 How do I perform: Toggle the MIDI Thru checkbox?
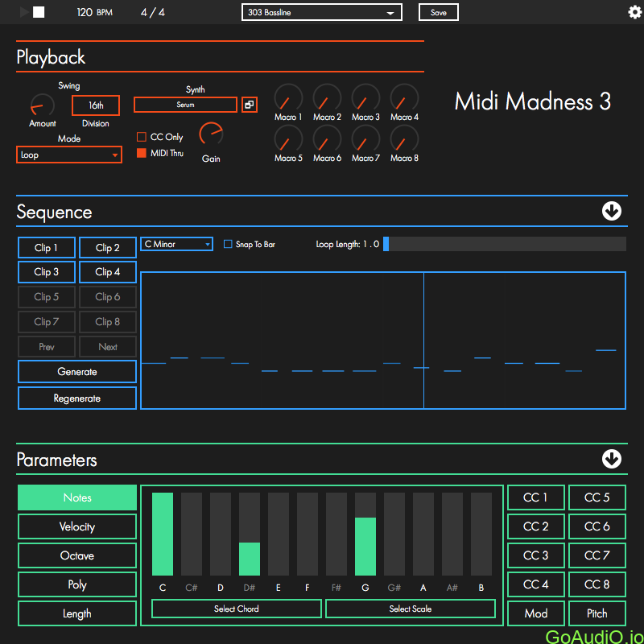click(x=142, y=153)
